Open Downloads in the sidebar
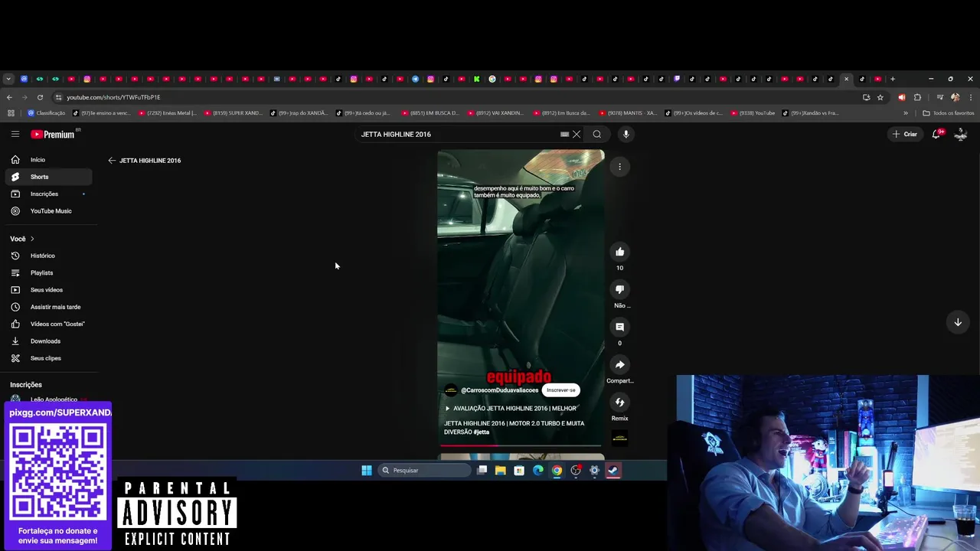Image resolution: width=980 pixels, height=551 pixels. tap(48, 341)
